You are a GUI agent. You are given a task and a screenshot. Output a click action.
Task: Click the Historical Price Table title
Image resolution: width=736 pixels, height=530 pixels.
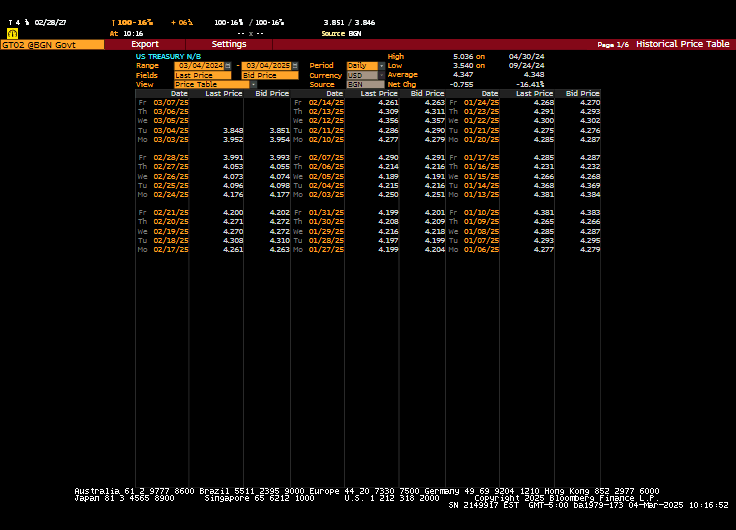pos(682,44)
